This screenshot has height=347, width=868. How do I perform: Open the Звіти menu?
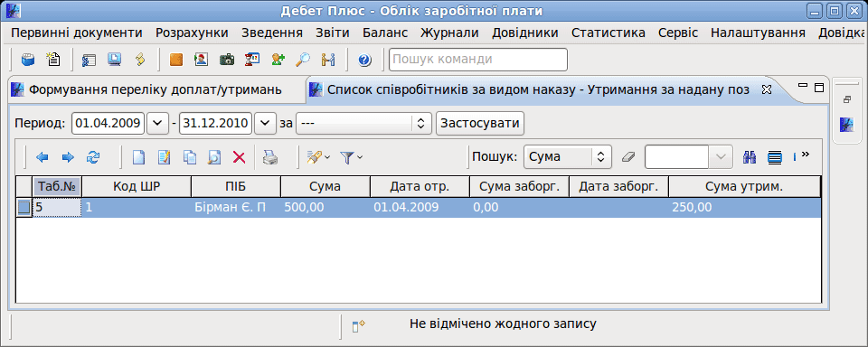[x=333, y=33]
